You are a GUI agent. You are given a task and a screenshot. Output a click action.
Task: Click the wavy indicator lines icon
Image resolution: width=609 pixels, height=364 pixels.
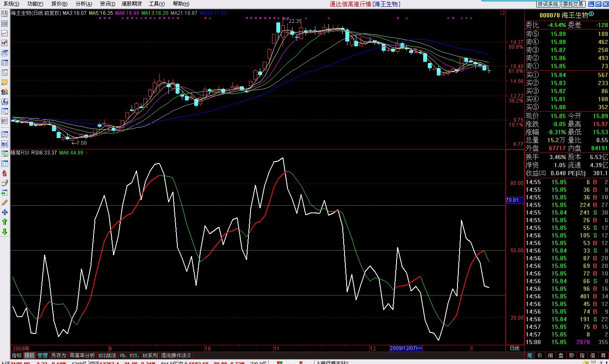5,135
